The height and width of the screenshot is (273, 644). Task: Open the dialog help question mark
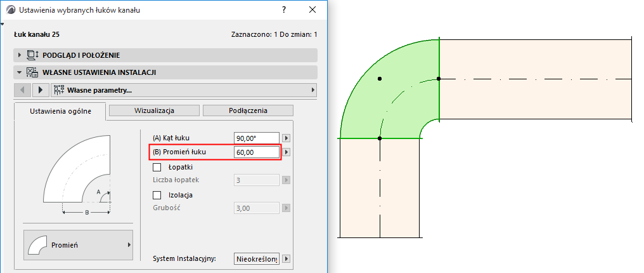click(284, 10)
